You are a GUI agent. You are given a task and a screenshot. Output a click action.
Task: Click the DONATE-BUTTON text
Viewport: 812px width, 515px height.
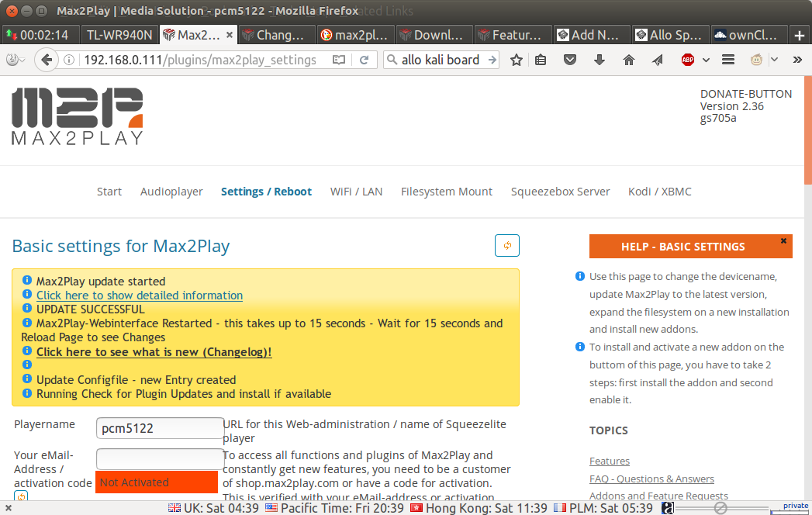[746, 94]
